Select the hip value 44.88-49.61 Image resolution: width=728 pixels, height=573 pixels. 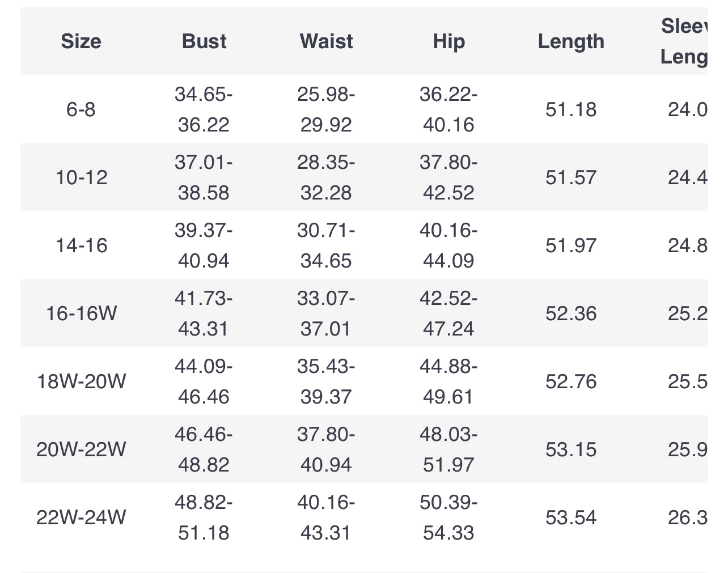[448, 381]
